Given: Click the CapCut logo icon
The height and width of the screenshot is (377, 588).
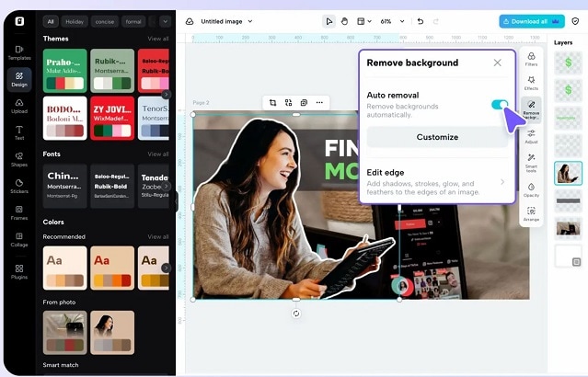Looking at the screenshot, I should point(19,21).
